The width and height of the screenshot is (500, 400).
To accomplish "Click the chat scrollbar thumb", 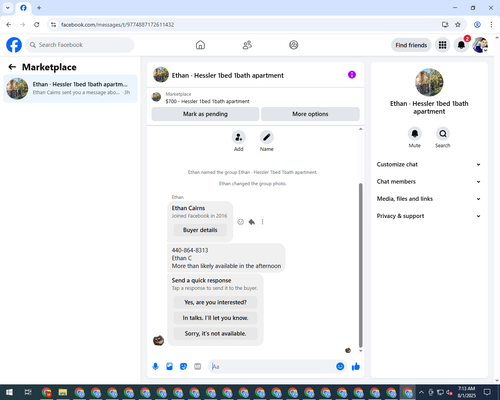I will click(360, 265).
